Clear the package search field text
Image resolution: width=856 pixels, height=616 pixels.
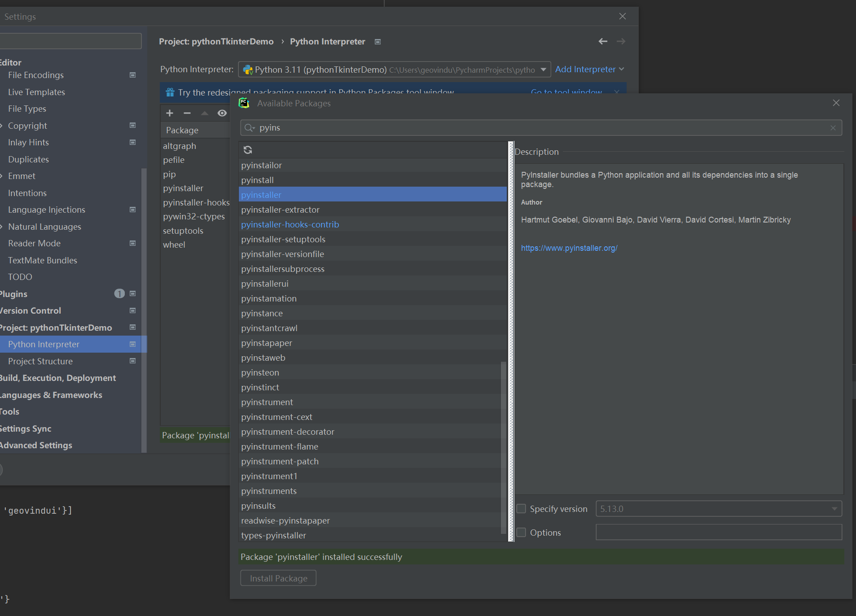point(833,128)
